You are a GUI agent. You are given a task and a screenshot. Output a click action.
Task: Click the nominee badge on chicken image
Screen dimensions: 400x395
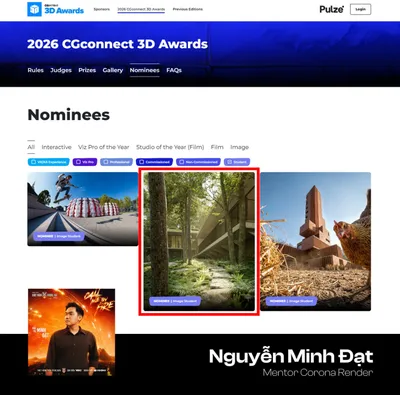[x=291, y=301]
